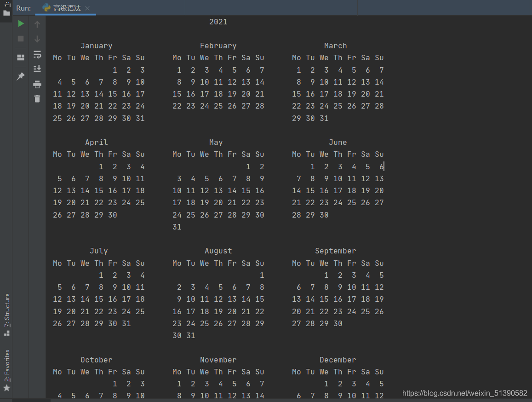This screenshot has width=532, height=402.
Task: Click the May month heading
Action: (216, 142)
